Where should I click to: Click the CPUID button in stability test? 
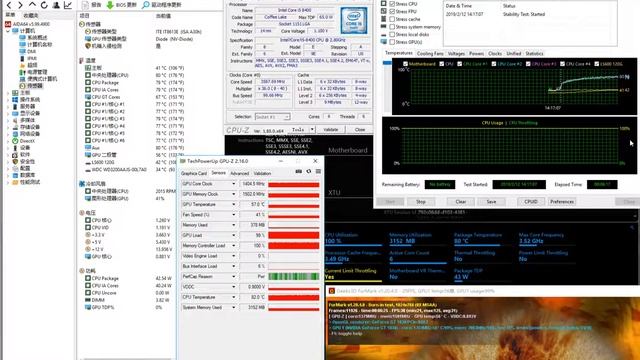click(531, 202)
